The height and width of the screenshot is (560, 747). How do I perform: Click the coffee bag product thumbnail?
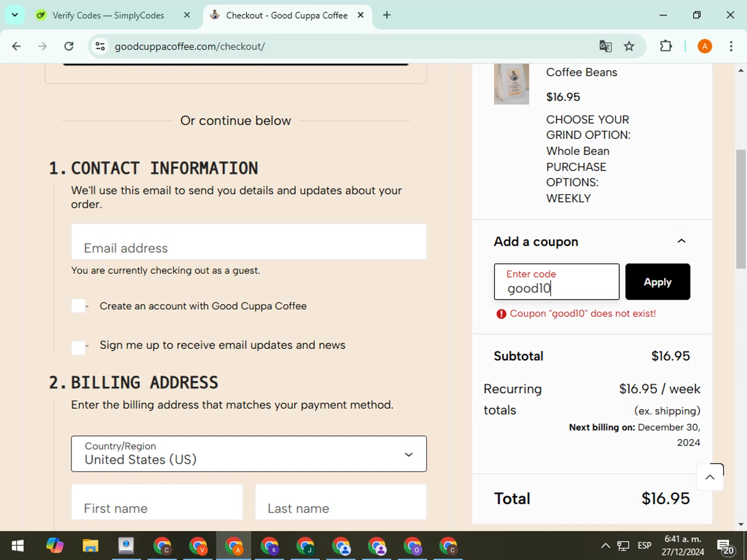(x=511, y=84)
